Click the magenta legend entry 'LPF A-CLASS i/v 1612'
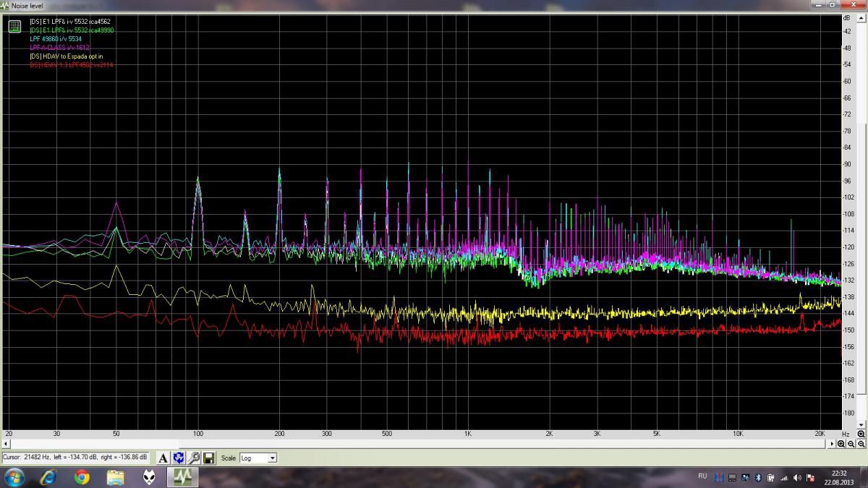This screenshot has width=868, height=488. pos(60,48)
